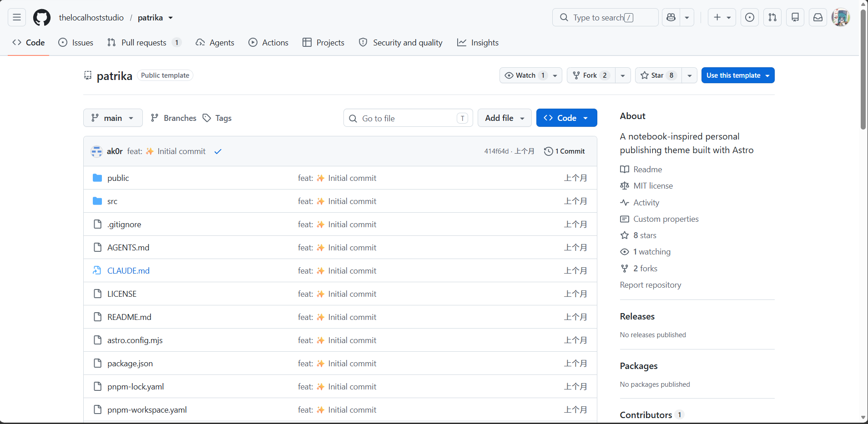Click the stars icon in About
Screen dimensions: 868x424
tap(625, 235)
